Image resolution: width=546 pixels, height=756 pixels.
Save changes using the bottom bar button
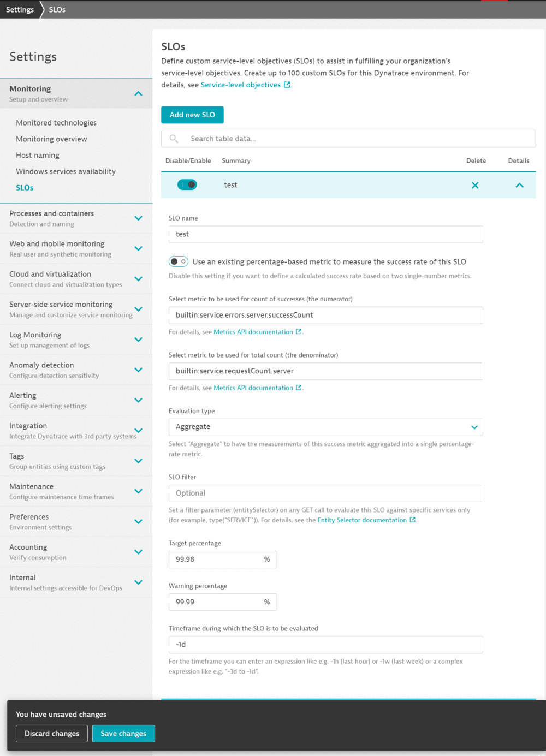tap(123, 733)
